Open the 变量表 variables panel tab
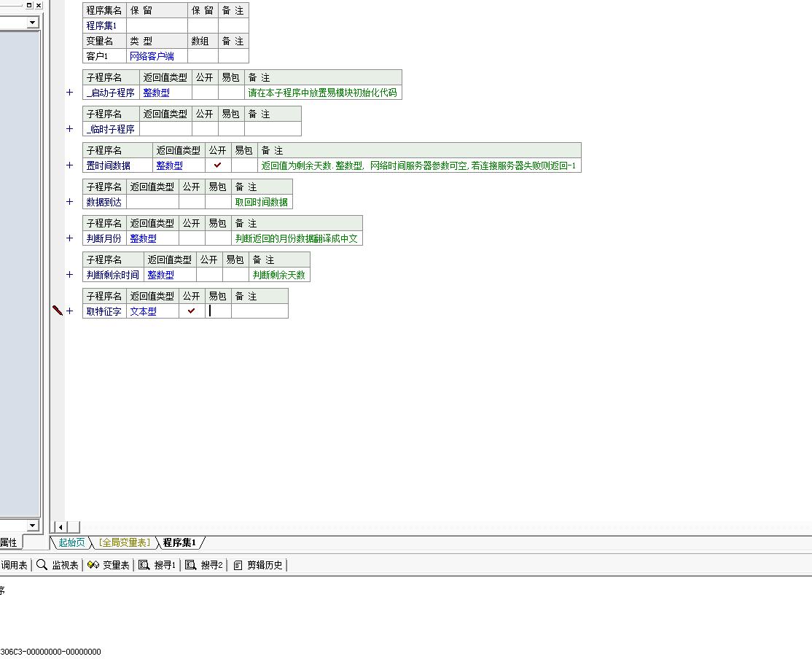Screen dimensions: 812x667 [x=109, y=565]
